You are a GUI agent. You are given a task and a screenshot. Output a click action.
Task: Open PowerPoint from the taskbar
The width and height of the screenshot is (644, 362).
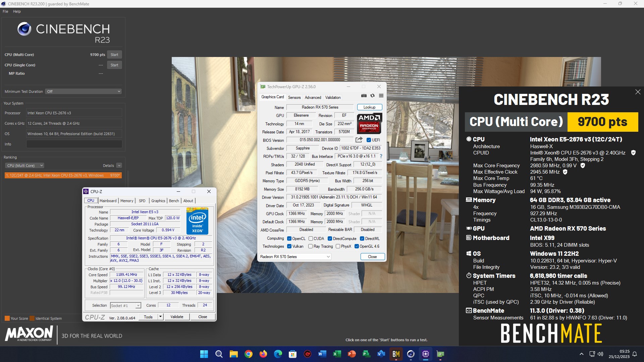(352, 354)
